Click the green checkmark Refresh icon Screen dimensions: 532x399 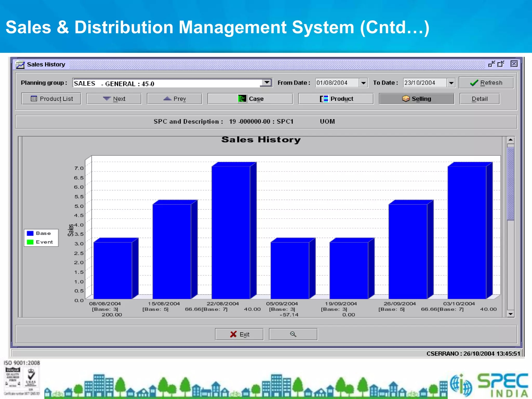coord(474,83)
